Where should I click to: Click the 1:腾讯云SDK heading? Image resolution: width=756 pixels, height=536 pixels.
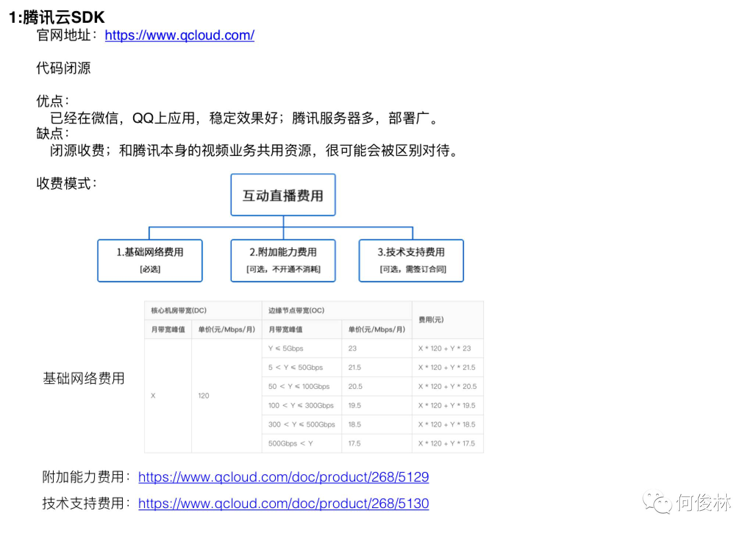point(57,17)
